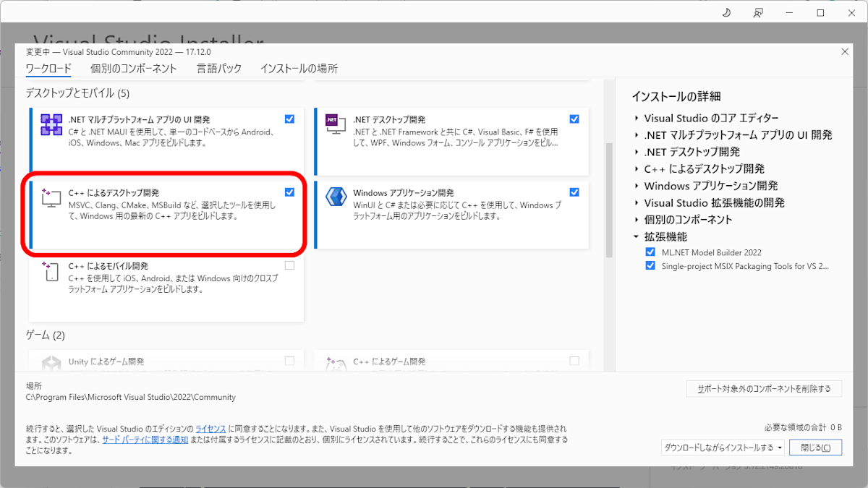Click the C++ desktop development monitor icon
Viewport: 868px width, 488px height.
[51, 198]
